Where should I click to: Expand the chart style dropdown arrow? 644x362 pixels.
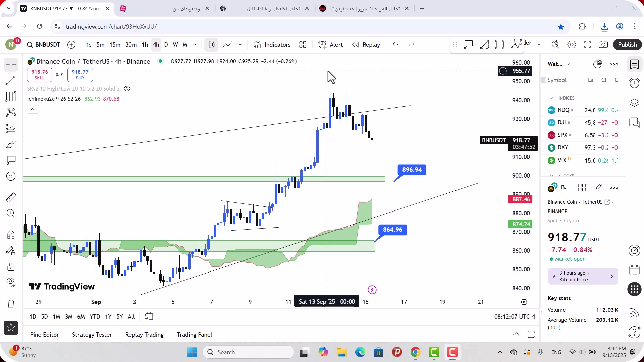240,45
